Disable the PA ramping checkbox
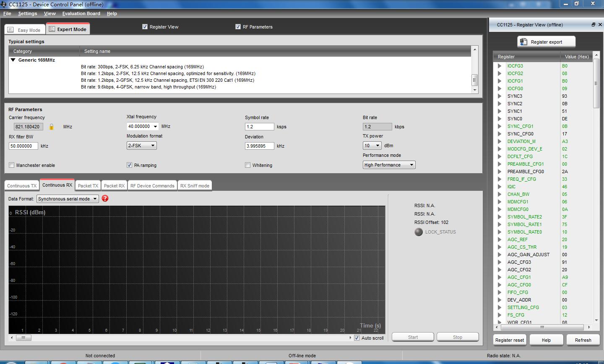Viewport: 604px width, 364px height. (x=129, y=165)
